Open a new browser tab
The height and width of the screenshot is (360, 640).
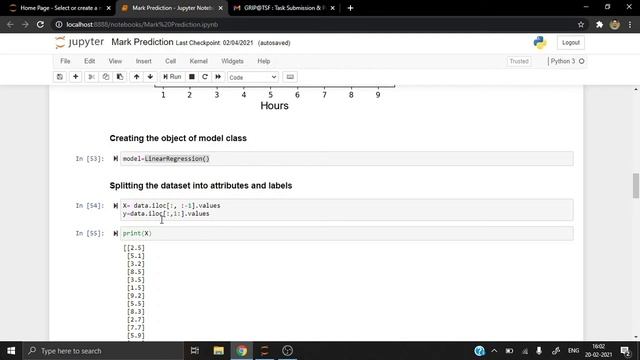click(x=350, y=8)
